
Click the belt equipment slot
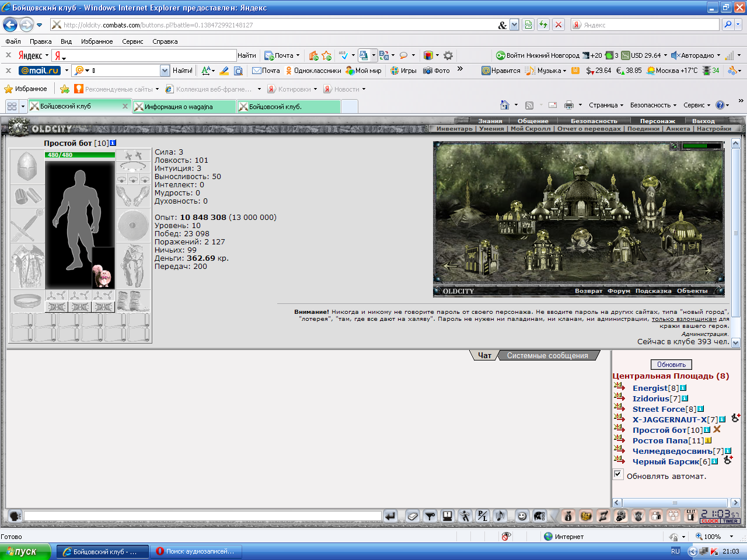[x=27, y=301]
